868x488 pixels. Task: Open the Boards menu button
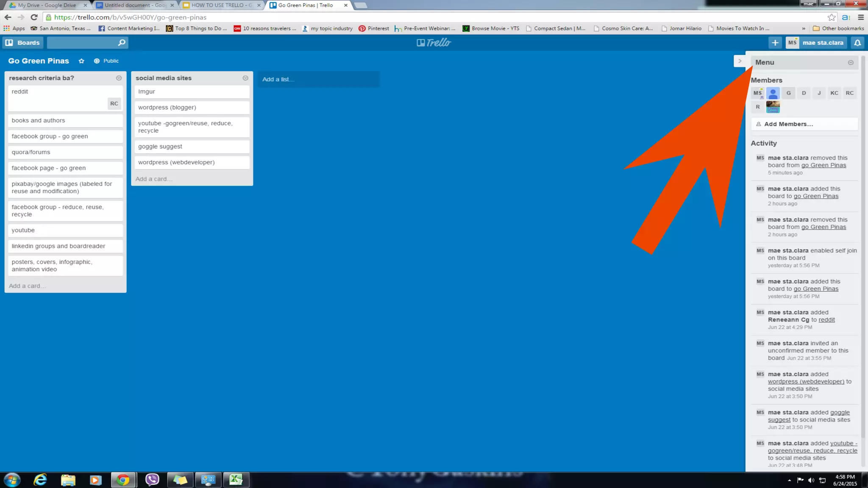[23, 42]
